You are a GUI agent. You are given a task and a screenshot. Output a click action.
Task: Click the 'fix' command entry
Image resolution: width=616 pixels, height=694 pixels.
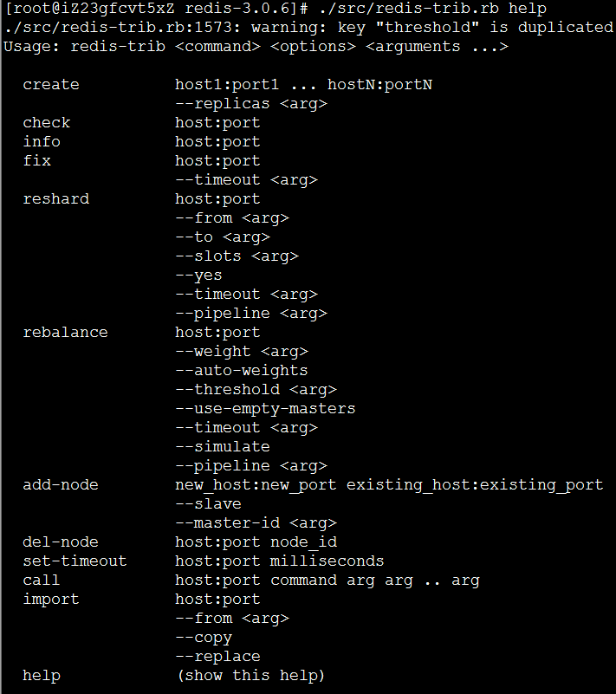[x=36, y=160]
